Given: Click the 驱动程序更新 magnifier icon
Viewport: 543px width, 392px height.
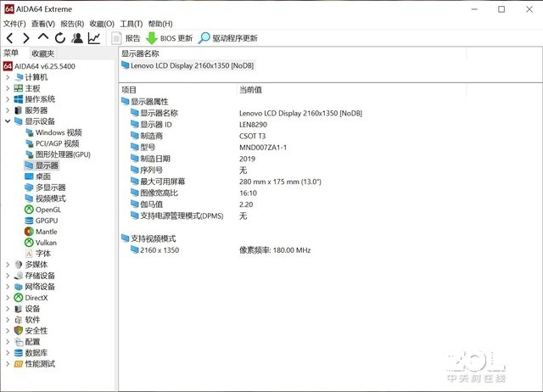Looking at the screenshot, I should pos(204,38).
